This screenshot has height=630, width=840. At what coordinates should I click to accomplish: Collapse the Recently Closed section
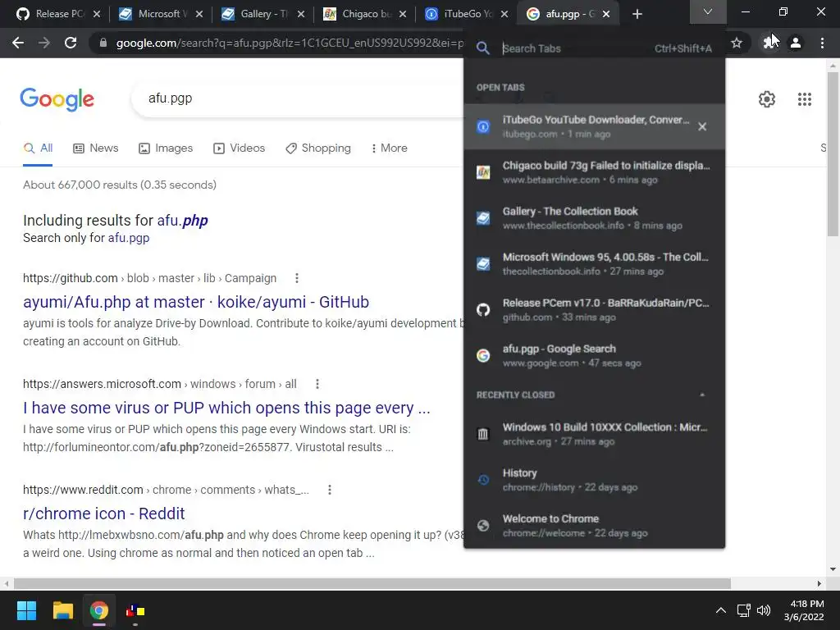[x=702, y=395]
